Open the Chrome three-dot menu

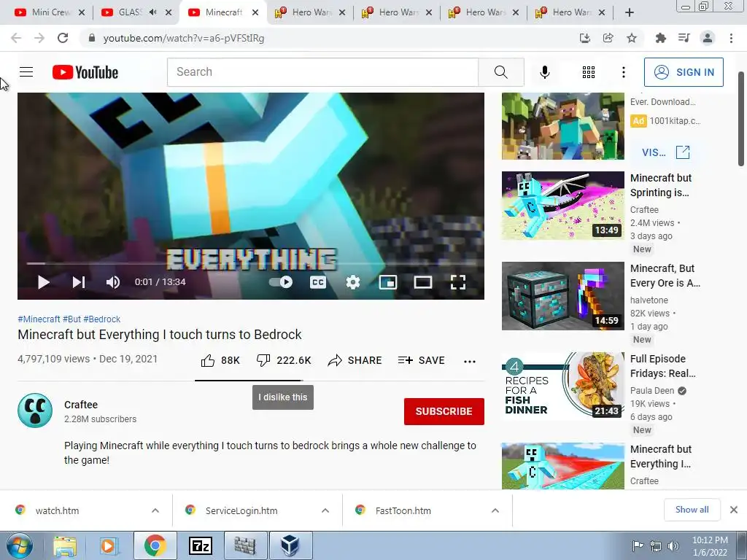click(731, 38)
